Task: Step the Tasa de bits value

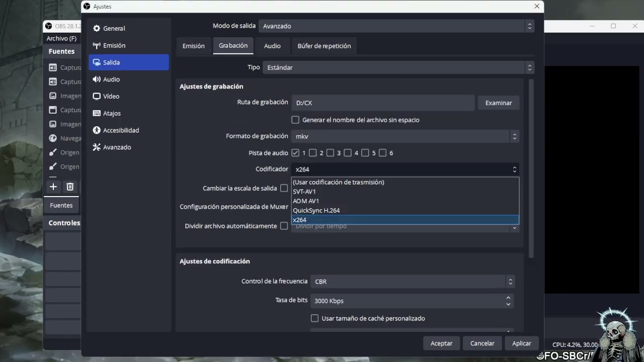Action: coord(508,301)
